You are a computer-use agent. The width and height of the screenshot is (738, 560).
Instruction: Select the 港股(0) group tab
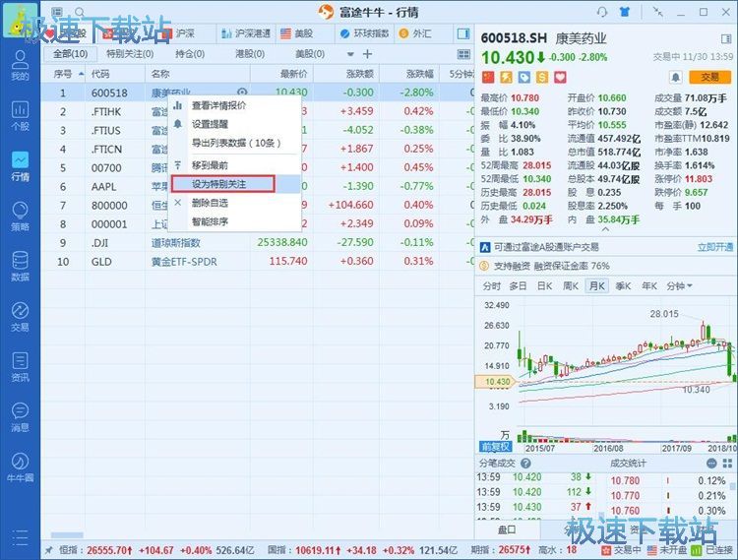(x=250, y=54)
